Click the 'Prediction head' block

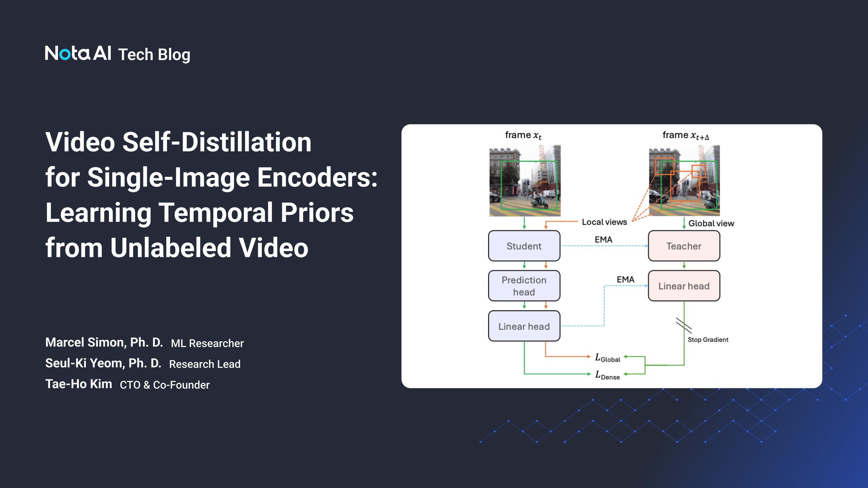[x=524, y=286]
